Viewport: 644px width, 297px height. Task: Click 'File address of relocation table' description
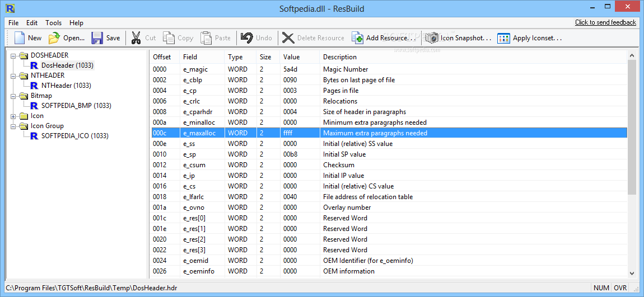[368, 197]
